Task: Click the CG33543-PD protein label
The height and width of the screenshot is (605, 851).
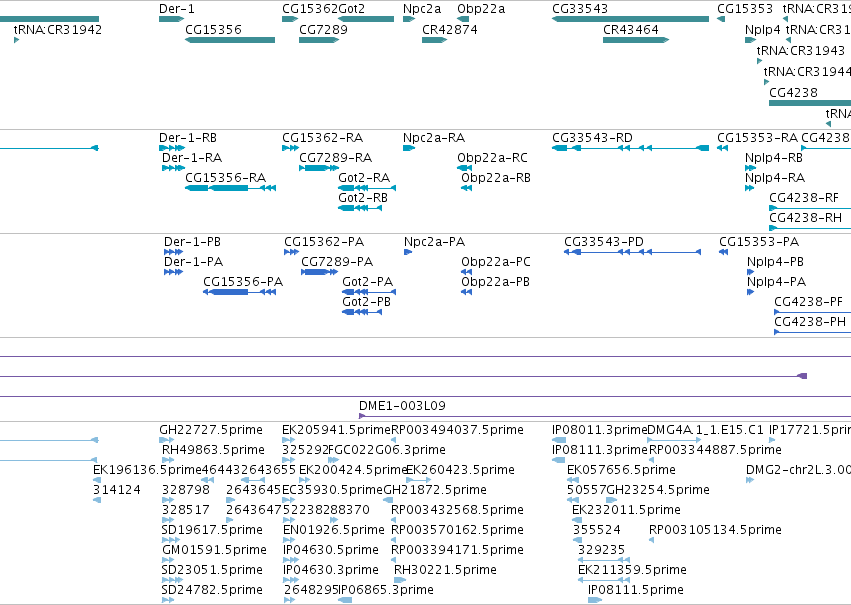Action: point(604,242)
